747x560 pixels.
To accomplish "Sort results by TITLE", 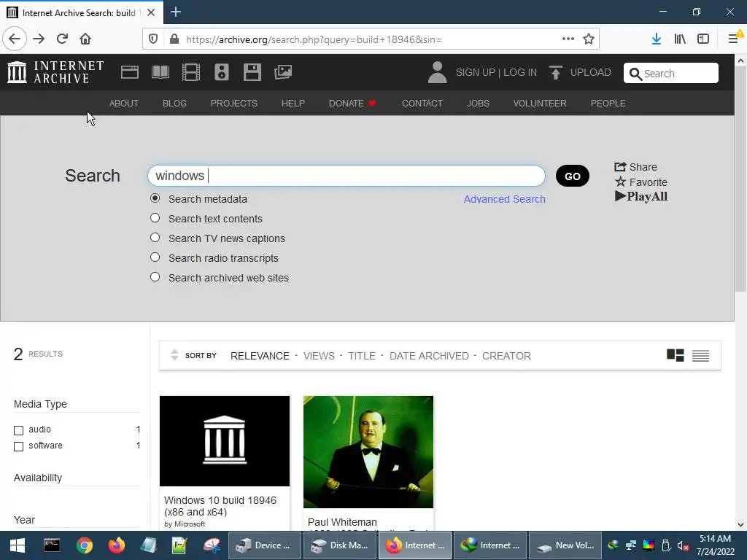I will 362,356.
